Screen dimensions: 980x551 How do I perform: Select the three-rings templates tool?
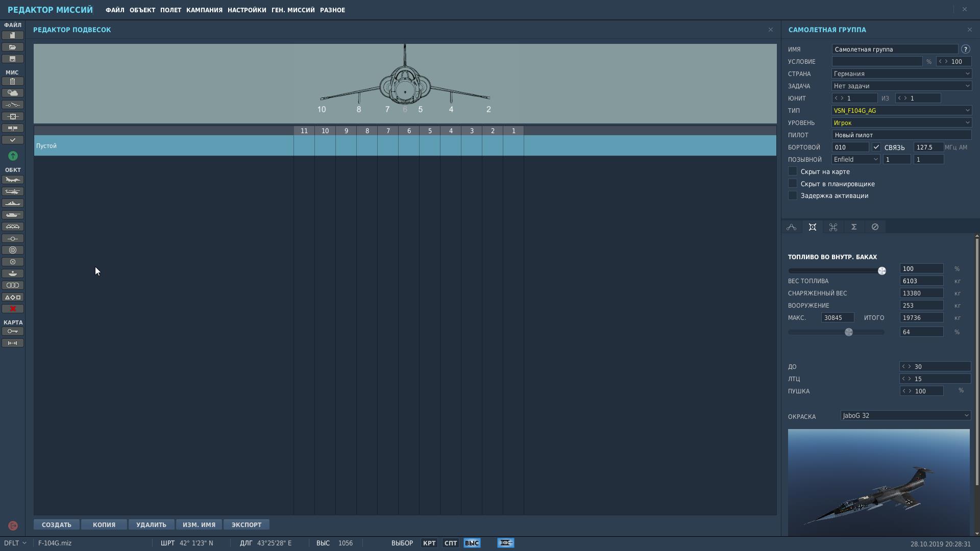[13, 285]
